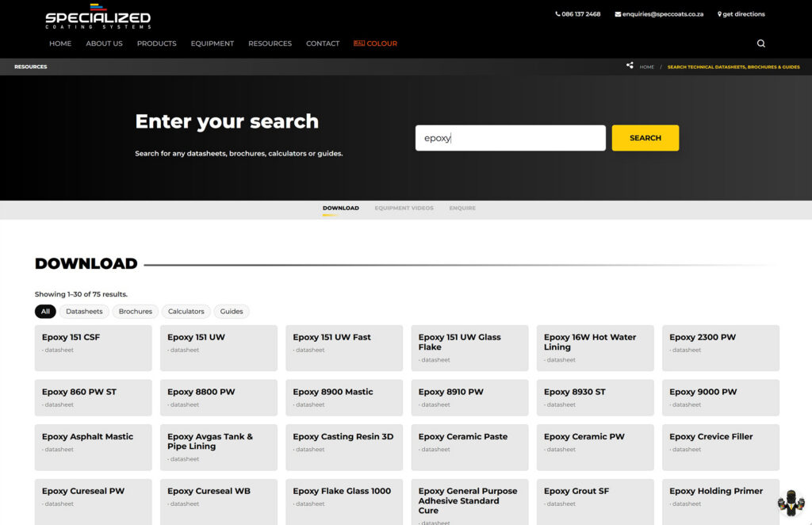Open the Epoxy Asphalt Mastic datasheet
Screen dimensions: 812x525
[94, 447]
